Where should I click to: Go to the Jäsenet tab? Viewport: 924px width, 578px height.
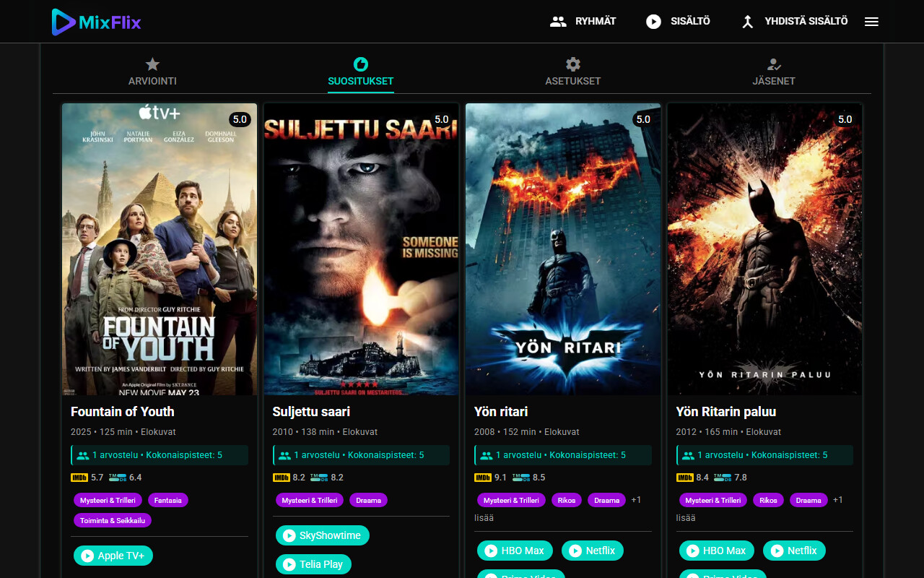774,72
